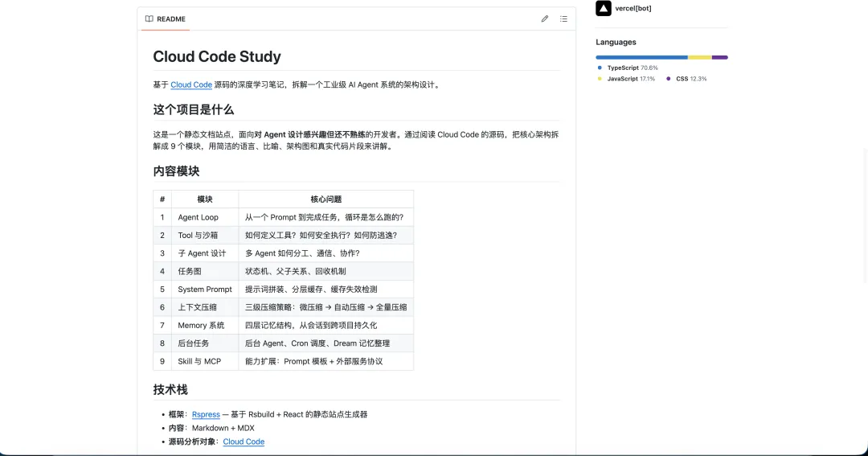Click the Cloud Code Study heading
The height and width of the screenshot is (456, 868).
pyautogui.click(x=217, y=56)
